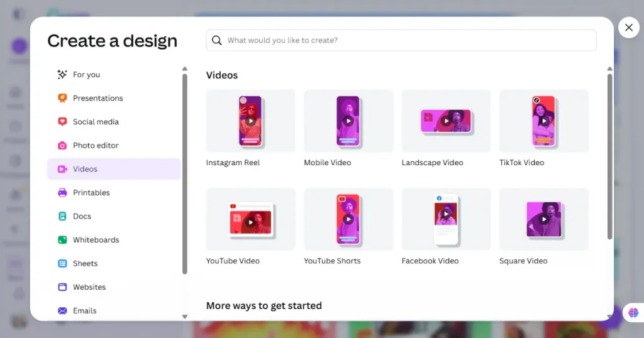Choose the Mobile Video thumbnail
Screen dimensions: 644x338
[x=348, y=121]
